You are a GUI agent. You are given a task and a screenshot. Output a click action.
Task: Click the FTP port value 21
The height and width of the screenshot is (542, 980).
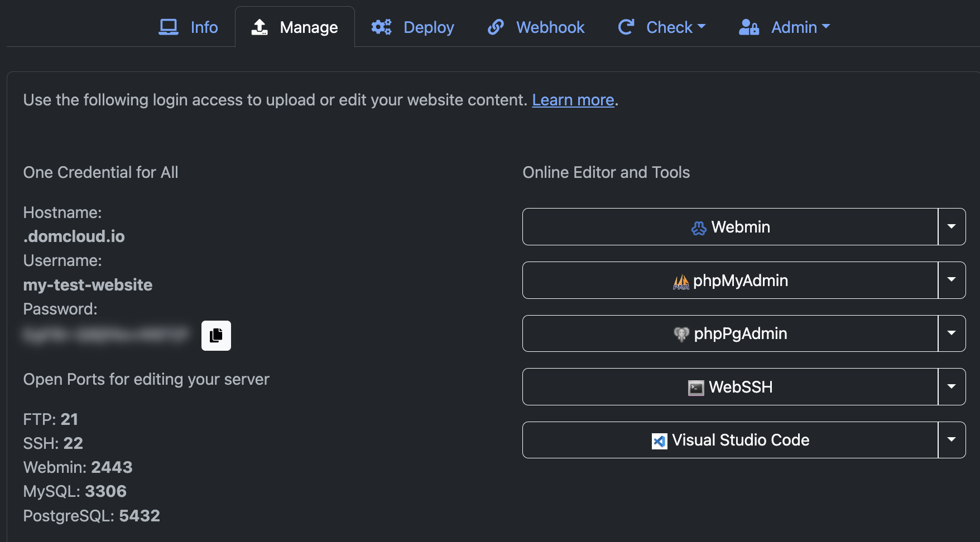click(69, 419)
